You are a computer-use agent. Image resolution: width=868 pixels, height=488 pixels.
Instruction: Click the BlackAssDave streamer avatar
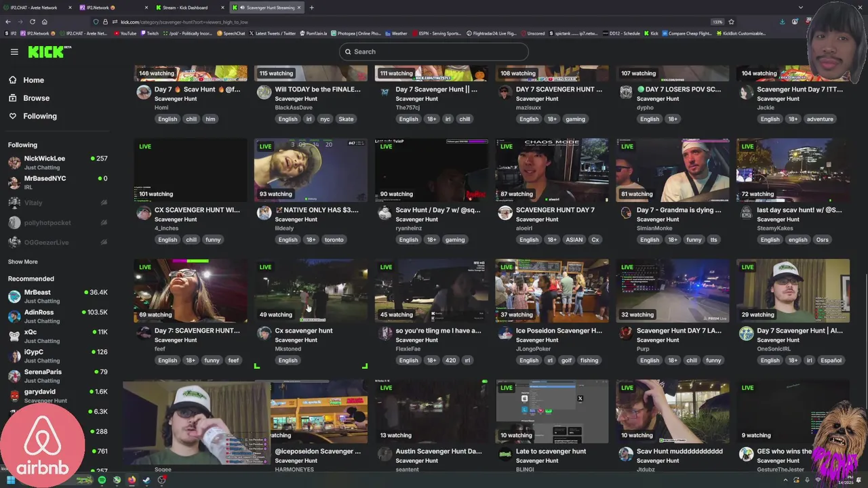264,93
